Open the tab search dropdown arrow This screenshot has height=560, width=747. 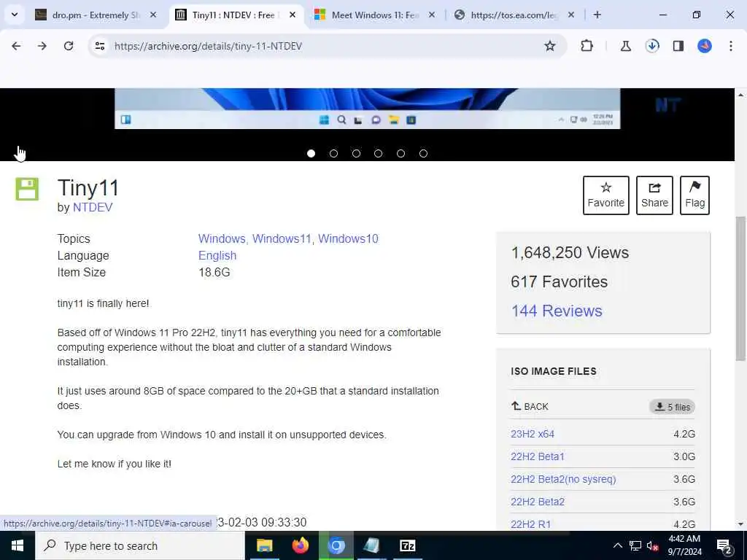click(15, 15)
